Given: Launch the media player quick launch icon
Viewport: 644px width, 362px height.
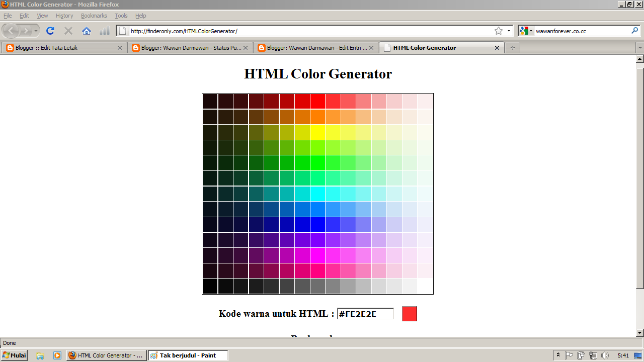Looking at the screenshot, I should pyautogui.click(x=57, y=355).
